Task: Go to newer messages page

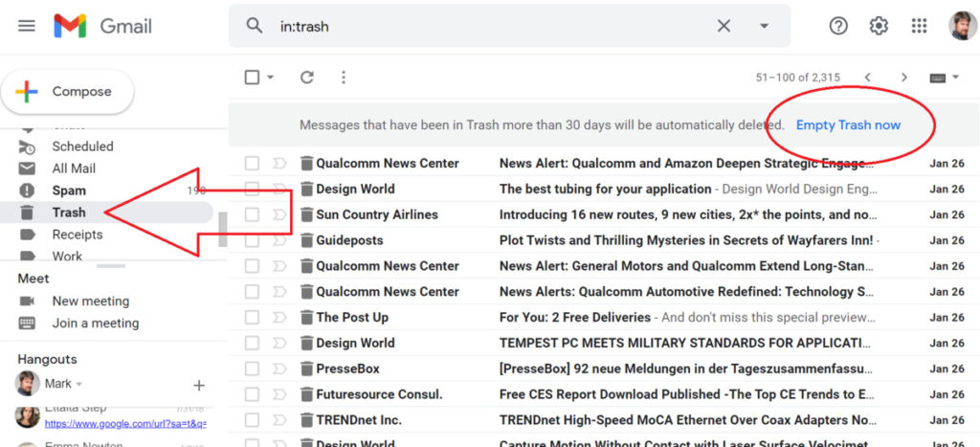Action: (x=867, y=78)
